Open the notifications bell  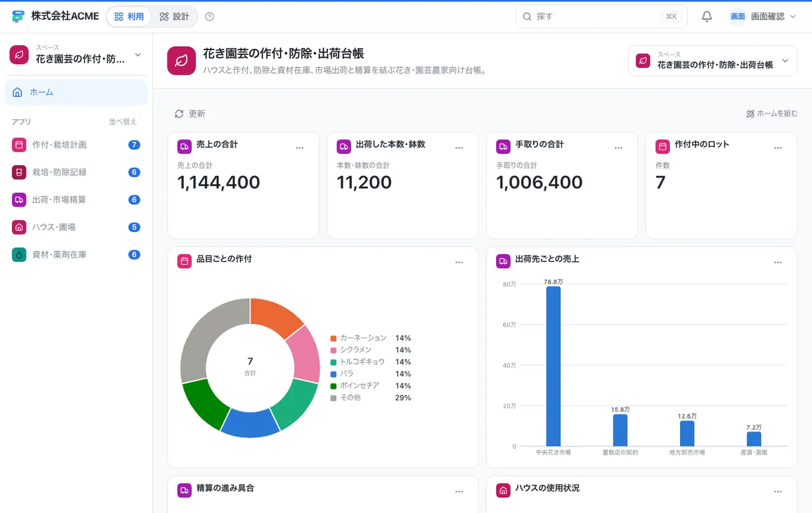[707, 16]
